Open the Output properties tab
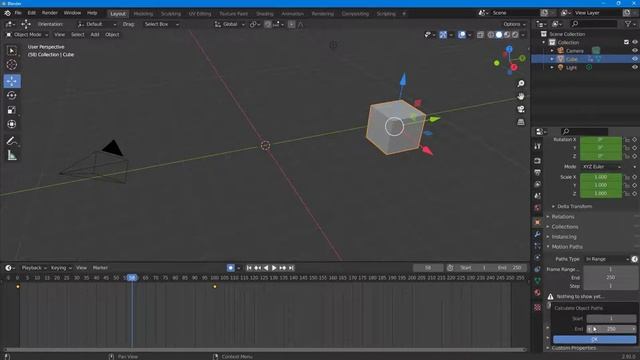The width and height of the screenshot is (640, 360). [x=538, y=173]
